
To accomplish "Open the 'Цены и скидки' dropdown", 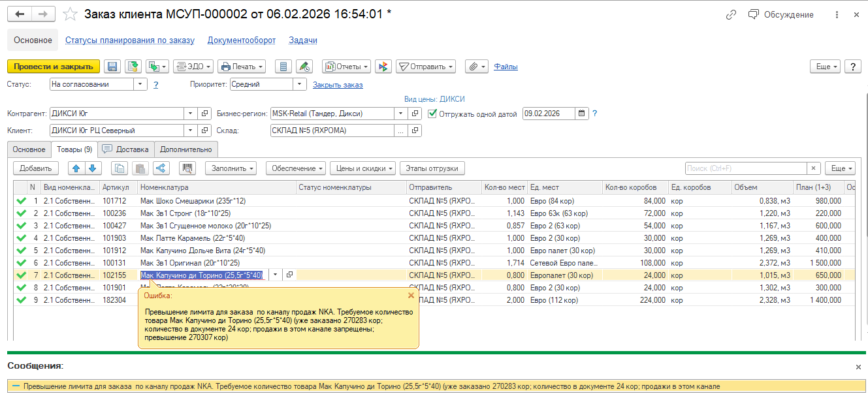I will 362,168.
